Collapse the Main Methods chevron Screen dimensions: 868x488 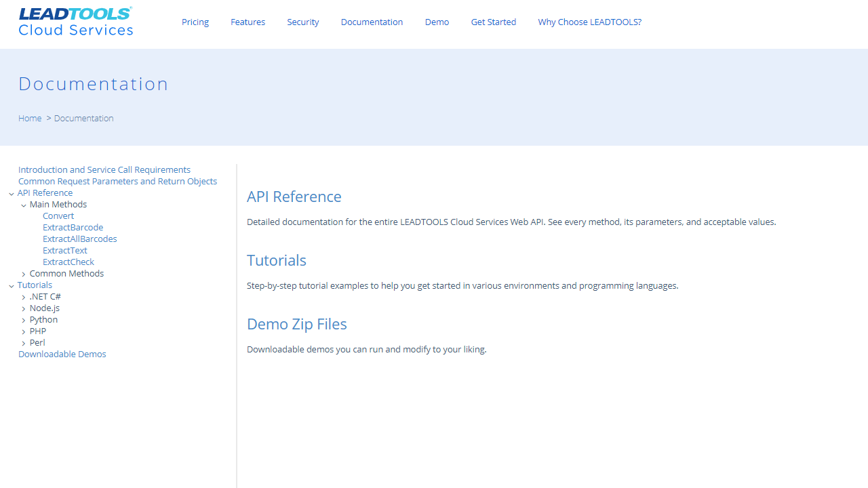tap(24, 205)
